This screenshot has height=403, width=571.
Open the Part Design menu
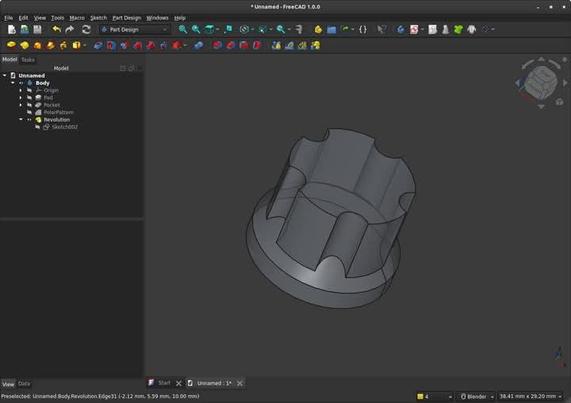pos(126,18)
